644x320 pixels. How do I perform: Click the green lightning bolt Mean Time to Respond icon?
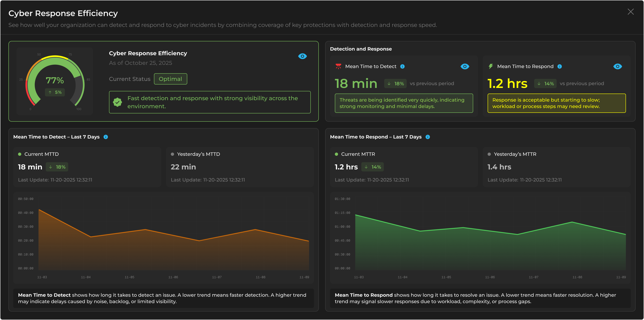pyautogui.click(x=491, y=66)
